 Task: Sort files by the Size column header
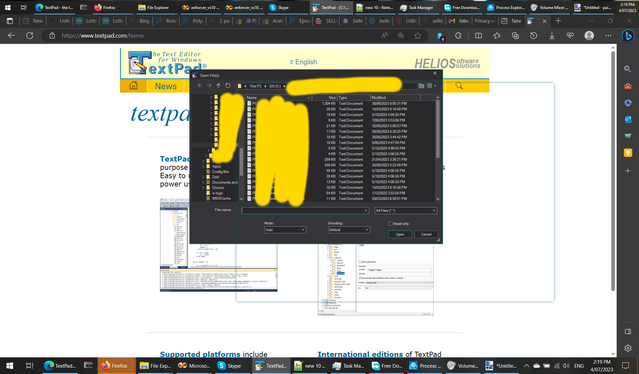tap(324, 97)
